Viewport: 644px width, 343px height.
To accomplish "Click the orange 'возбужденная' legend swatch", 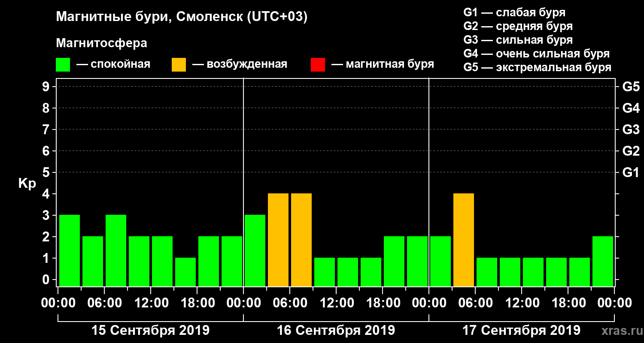I will 179,65.
